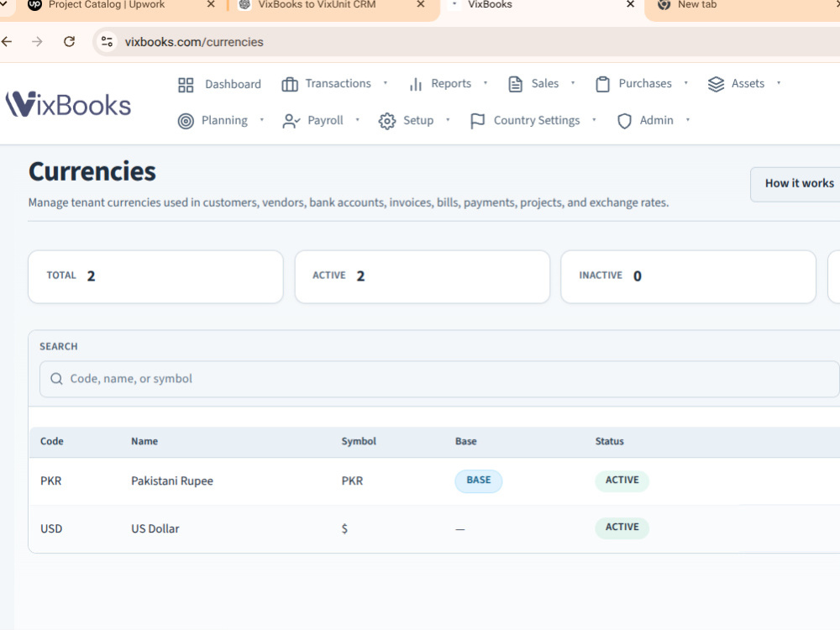The width and height of the screenshot is (840, 630).
Task: Expand the Planning menu arrow
Action: [x=262, y=120]
